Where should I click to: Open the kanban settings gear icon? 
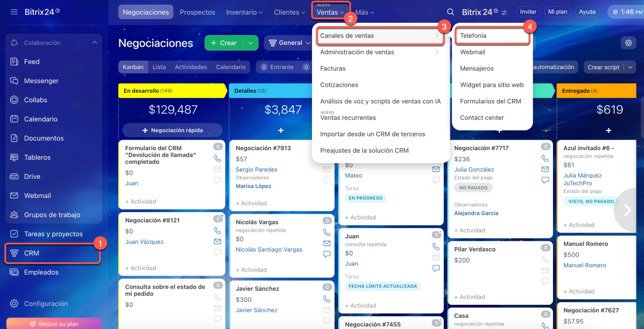628,43
